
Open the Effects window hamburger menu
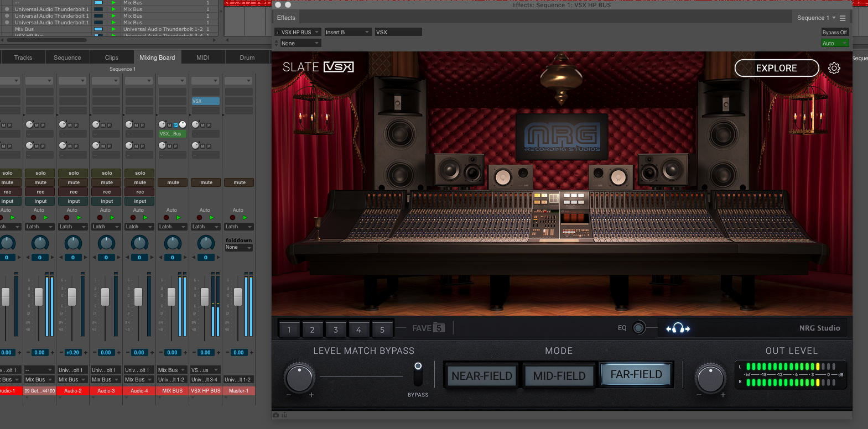click(843, 18)
